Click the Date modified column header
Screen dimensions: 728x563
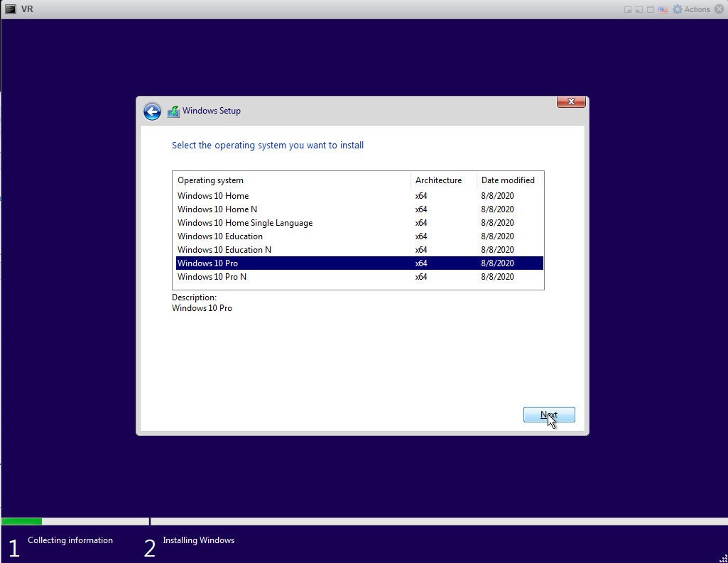[510, 180]
